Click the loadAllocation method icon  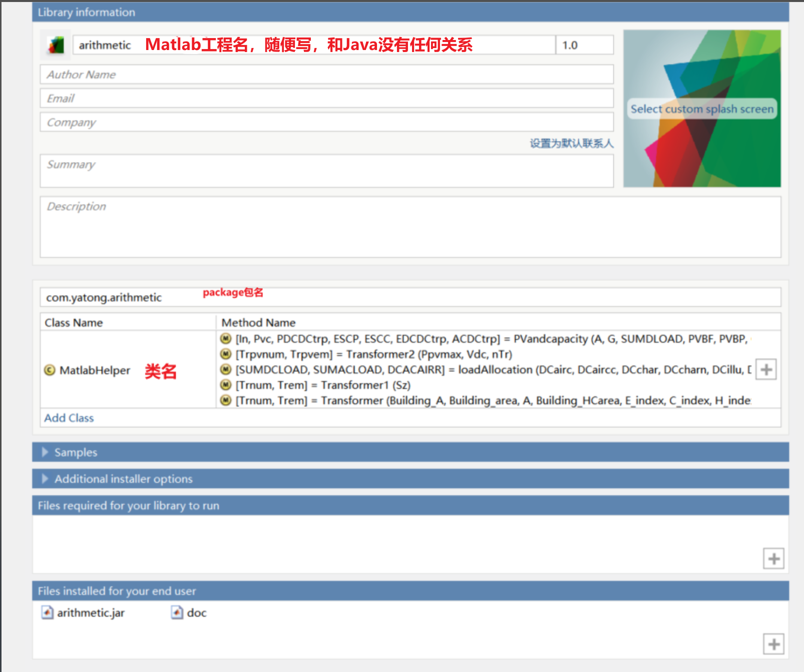[226, 370]
